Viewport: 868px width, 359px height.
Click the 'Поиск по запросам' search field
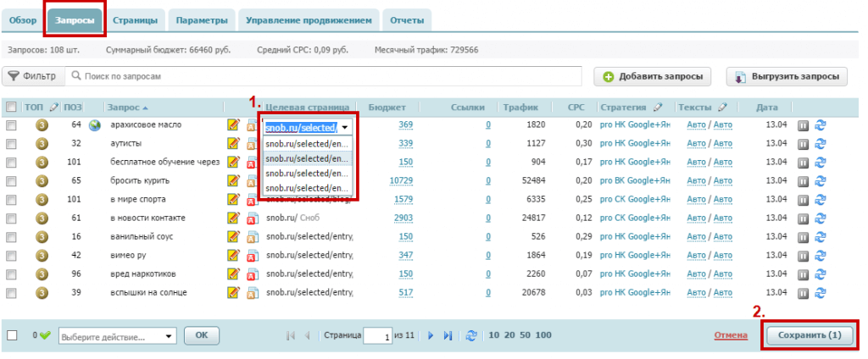point(323,76)
